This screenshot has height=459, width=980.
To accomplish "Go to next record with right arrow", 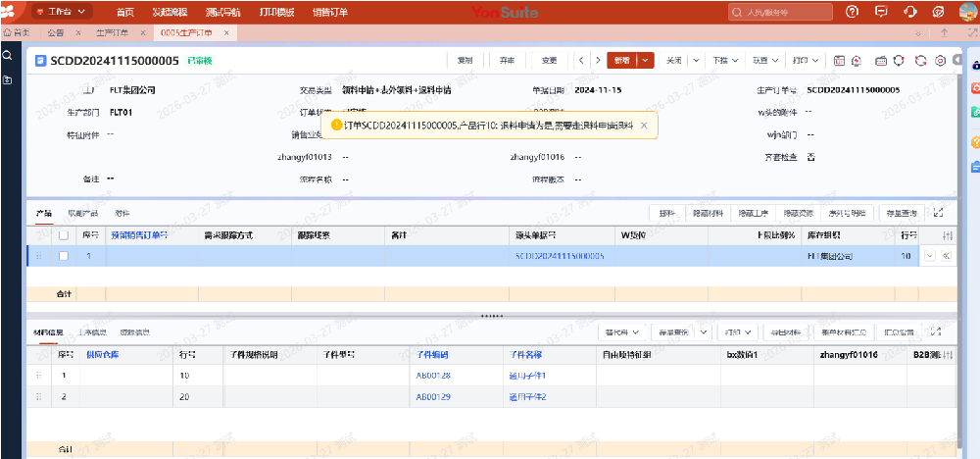I will tap(597, 60).
